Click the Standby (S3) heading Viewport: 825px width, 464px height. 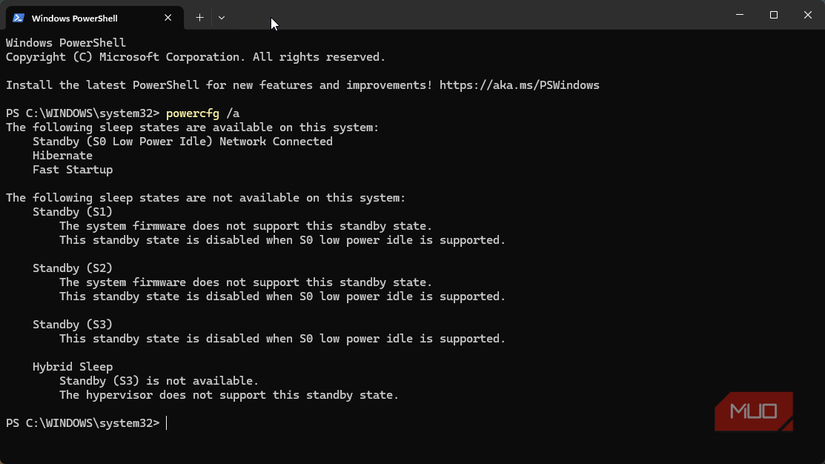[x=73, y=325]
